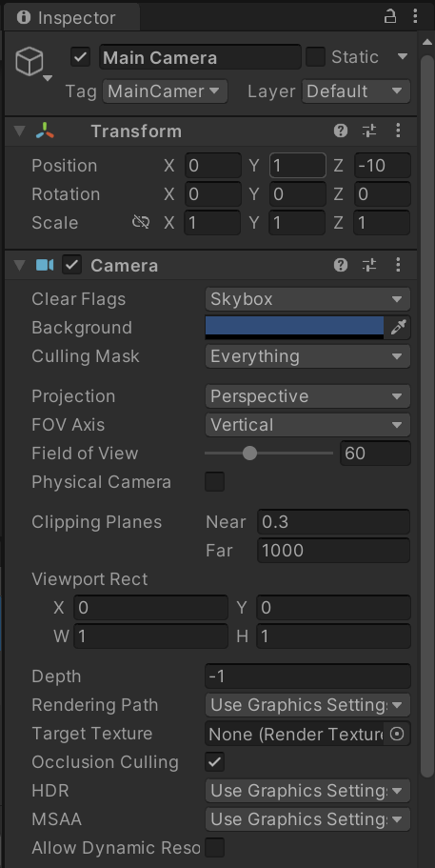Click the GameObject cube icon picker
The image size is (435, 868).
[30, 61]
